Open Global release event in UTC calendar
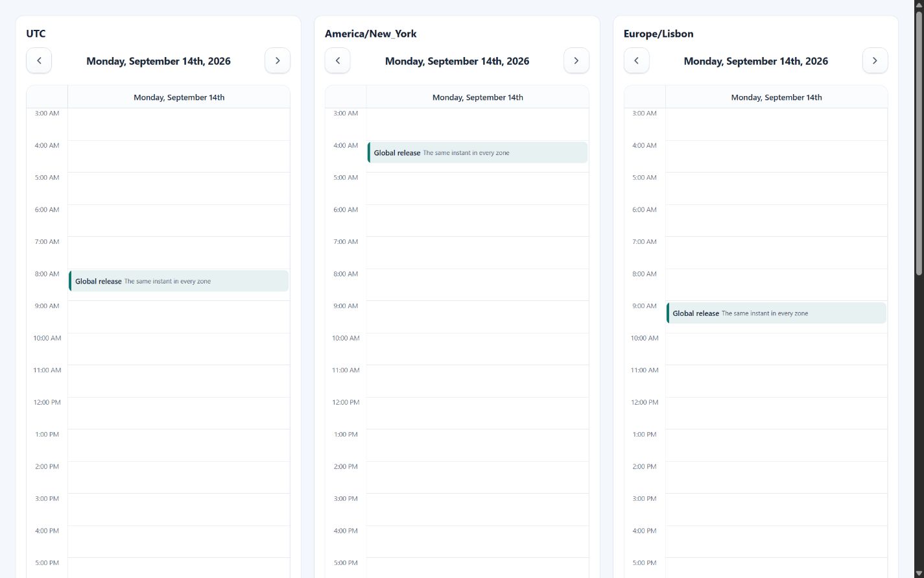924x578 pixels. [x=179, y=281]
